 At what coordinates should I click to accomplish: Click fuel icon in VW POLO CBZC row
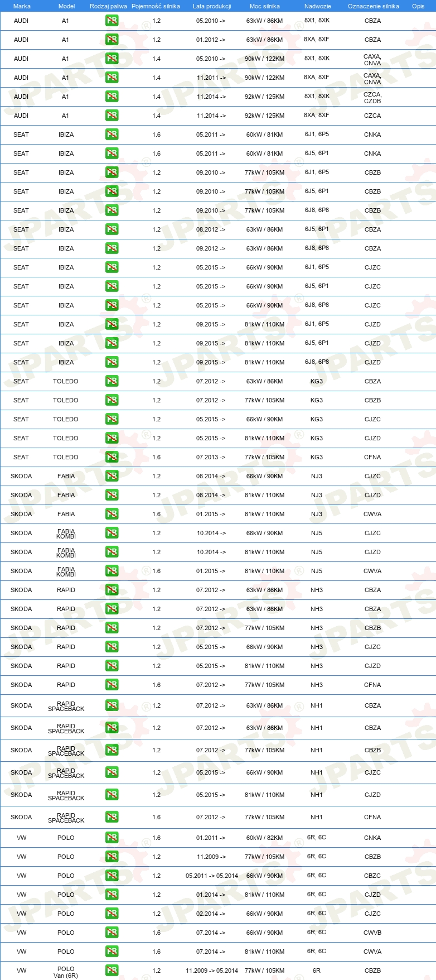(x=112, y=876)
